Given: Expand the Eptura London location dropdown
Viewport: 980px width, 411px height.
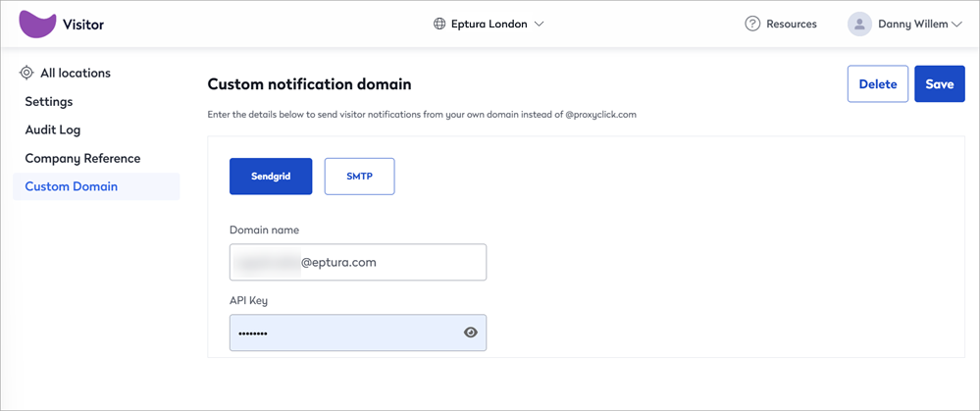Looking at the screenshot, I should [540, 25].
